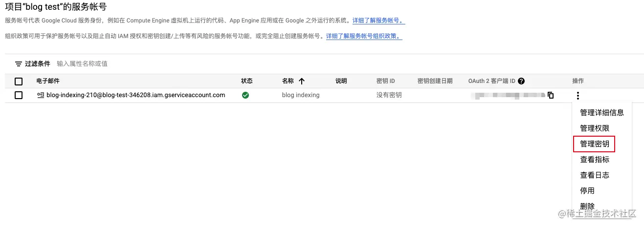Click the 说明 column header
Image resolution: width=644 pixels, height=226 pixels.
coord(341,81)
